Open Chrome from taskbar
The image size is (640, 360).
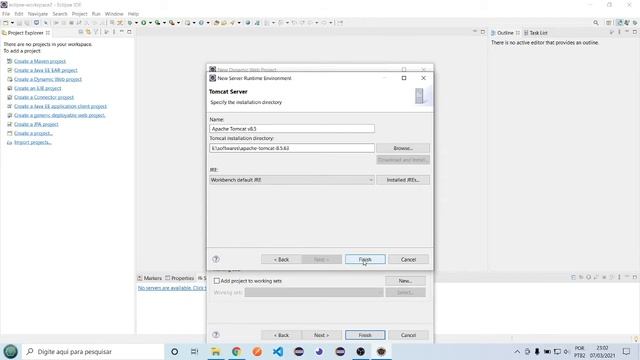pyautogui.click(x=236, y=351)
